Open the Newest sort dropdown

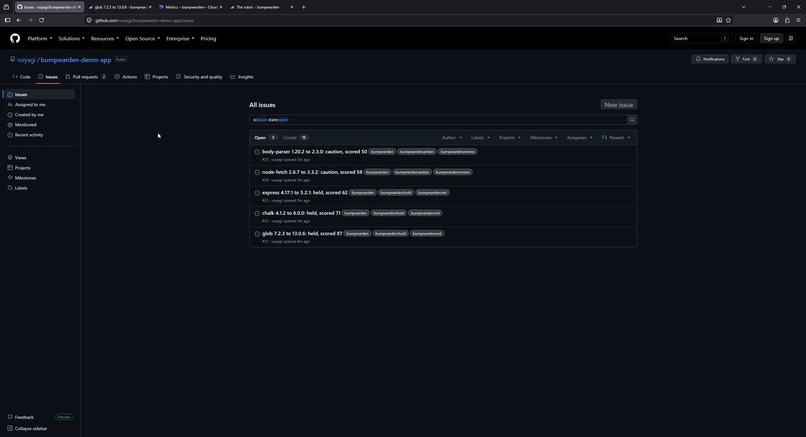pyautogui.click(x=616, y=138)
